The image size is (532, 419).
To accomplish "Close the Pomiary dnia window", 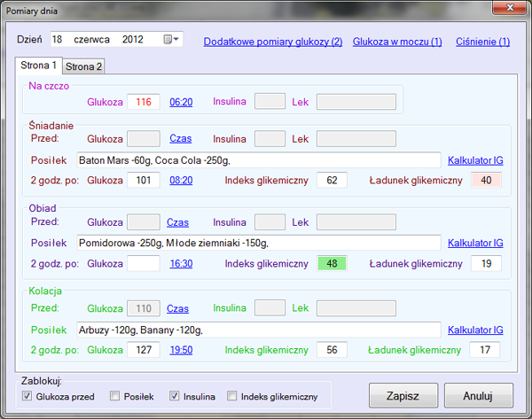I will click(x=510, y=7).
